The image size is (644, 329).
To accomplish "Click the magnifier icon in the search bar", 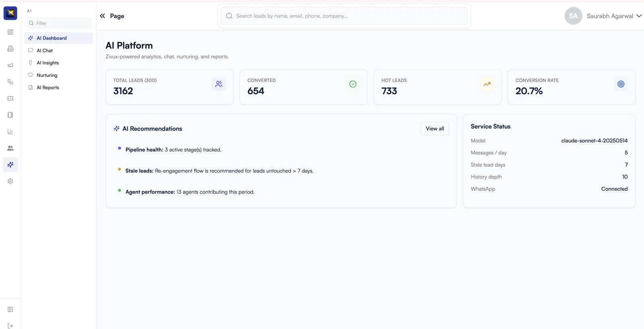I will coord(229,16).
